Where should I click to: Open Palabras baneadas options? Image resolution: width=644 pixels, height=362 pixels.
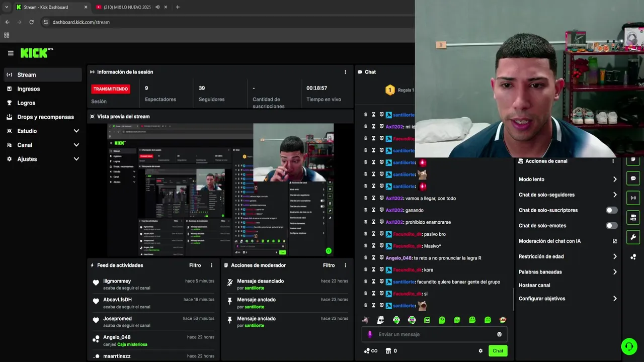pyautogui.click(x=568, y=272)
